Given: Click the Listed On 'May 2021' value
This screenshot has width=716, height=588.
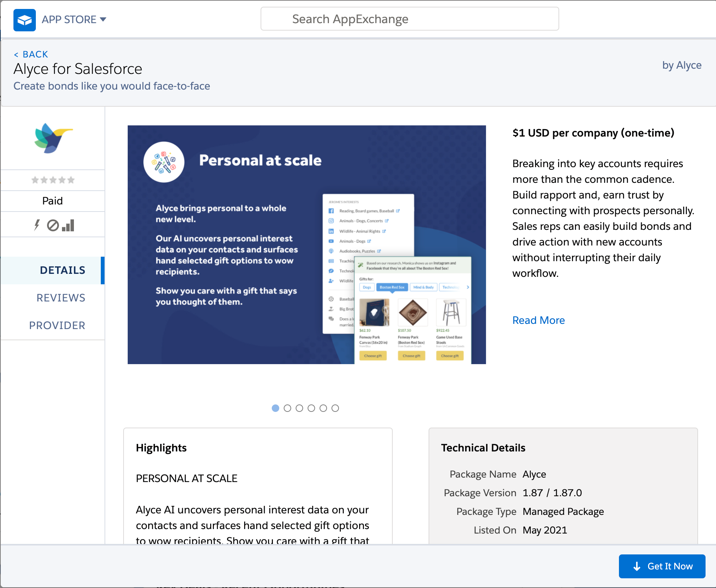Looking at the screenshot, I should click(x=545, y=530).
